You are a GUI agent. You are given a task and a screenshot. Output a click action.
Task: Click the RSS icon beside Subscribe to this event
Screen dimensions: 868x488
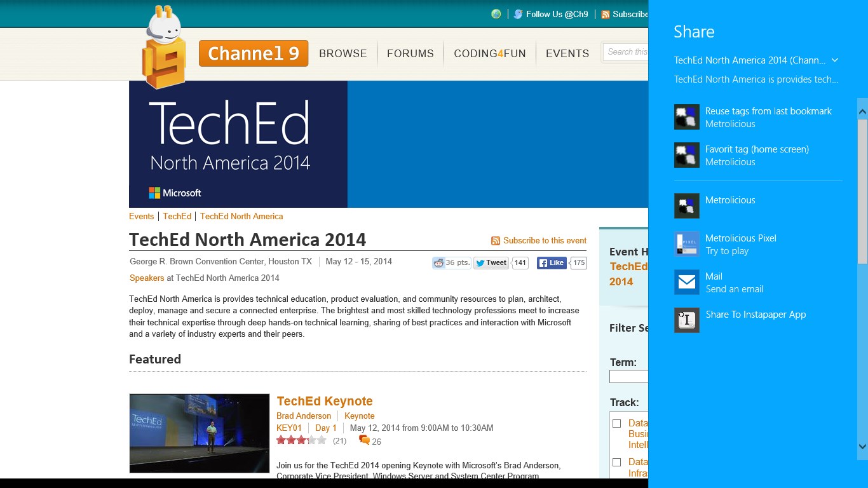tap(496, 241)
